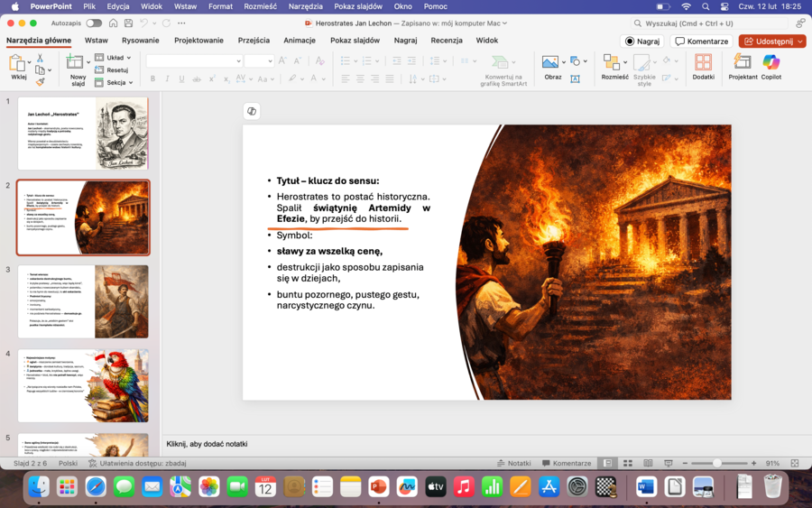The height and width of the screenshot is (508, 812).
Task: Switch to the Animacje tab
Action: (300, 41)
